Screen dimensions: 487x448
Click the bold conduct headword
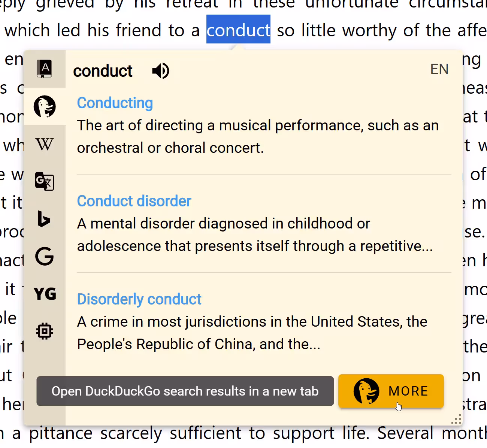coord(103,71)
